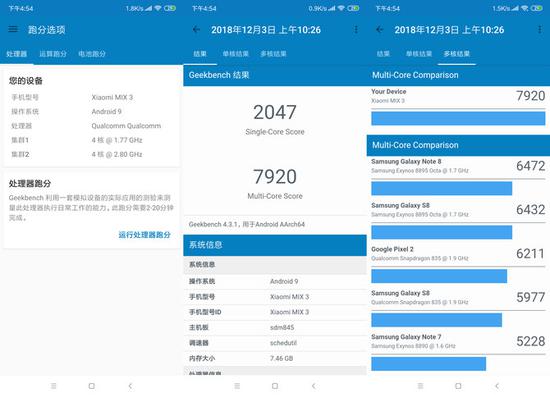
Task: Open the hamburger menu in left screen
Action: tap(13, 29)
